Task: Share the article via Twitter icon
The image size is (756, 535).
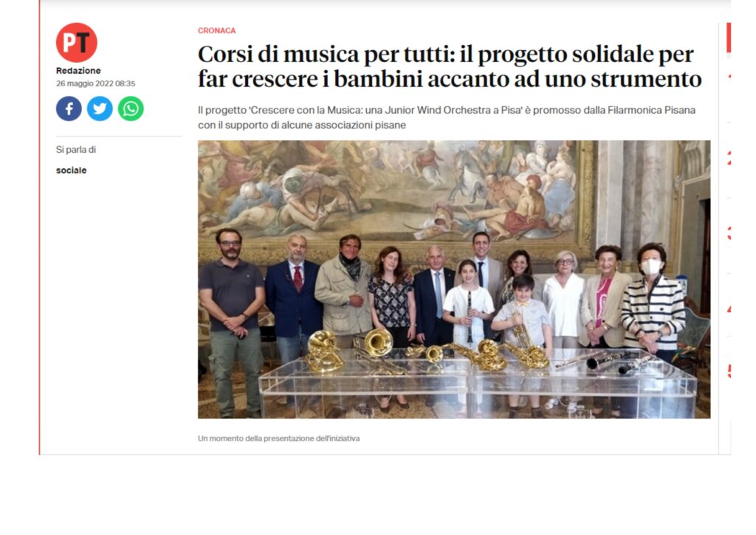Action: point(100,108)
